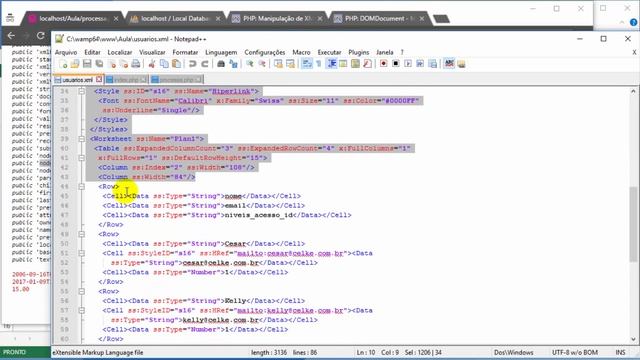640x360 pixels.
Task: Undo last action via toolbar
Action: 192,64
